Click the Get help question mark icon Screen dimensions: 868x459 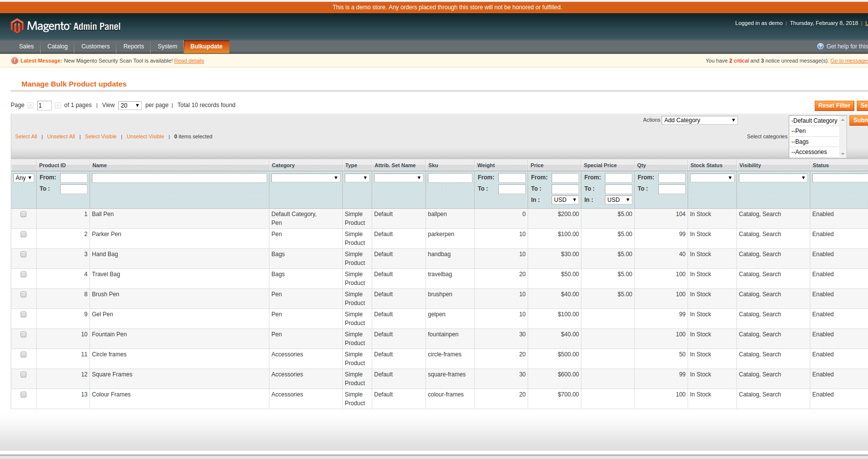(820, 46)
